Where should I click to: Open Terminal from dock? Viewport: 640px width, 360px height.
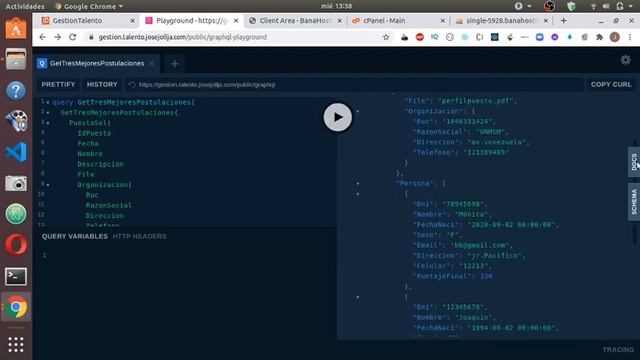coord(16,276)
